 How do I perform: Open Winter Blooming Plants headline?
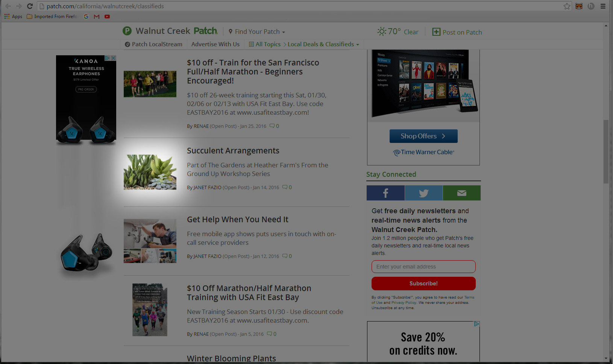point(231,358)
